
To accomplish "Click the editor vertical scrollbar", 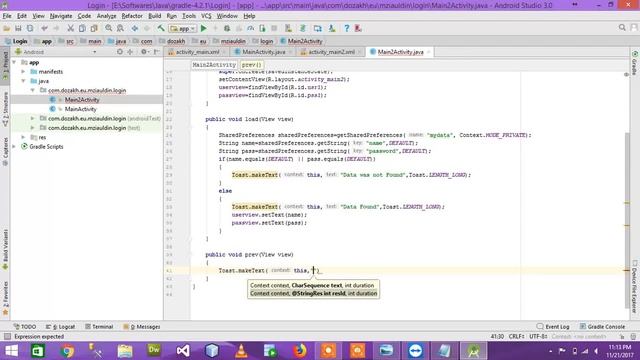I will pos(627,220).
